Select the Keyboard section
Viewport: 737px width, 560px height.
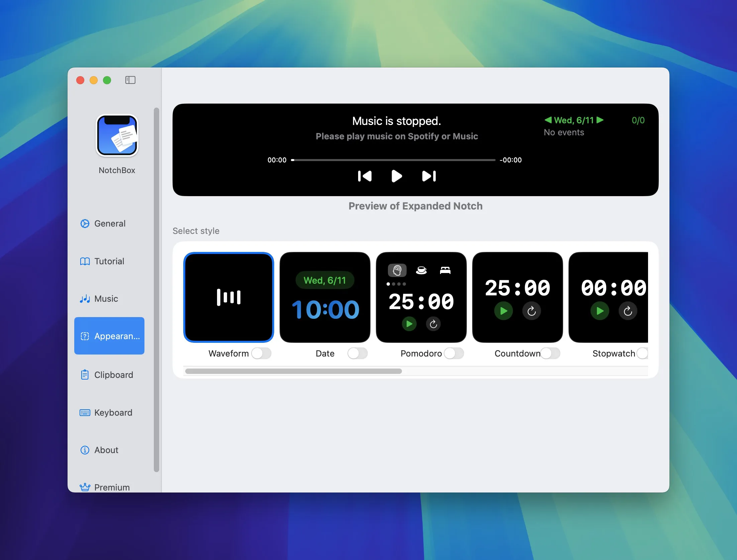click(113, 412)
